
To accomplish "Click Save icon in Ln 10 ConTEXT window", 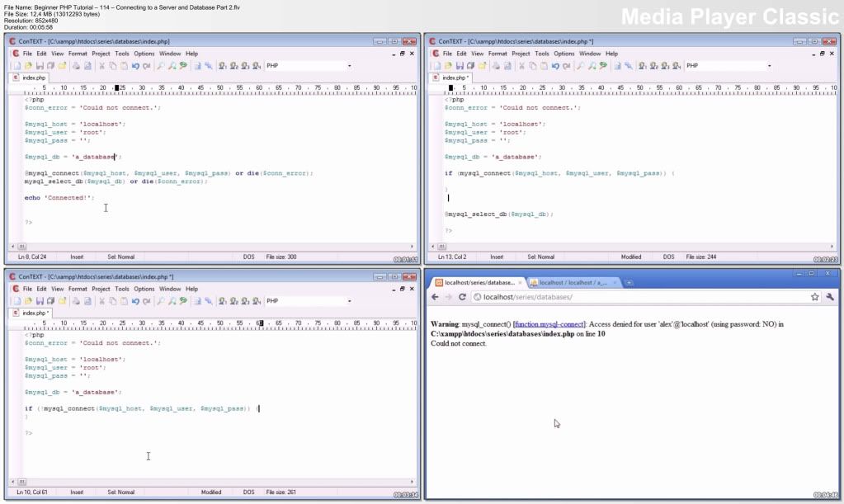I will [40, 301].
